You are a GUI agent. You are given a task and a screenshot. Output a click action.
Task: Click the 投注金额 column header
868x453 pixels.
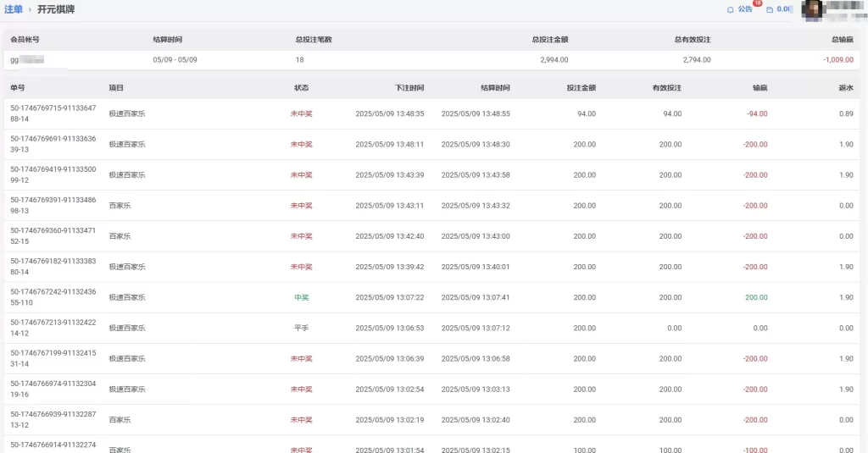pyautogui.click(x=581, y=87)
